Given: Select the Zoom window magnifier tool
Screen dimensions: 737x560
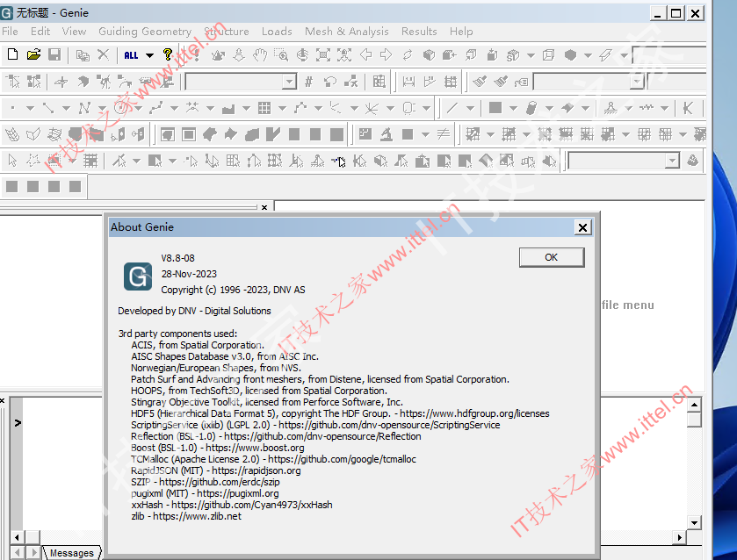Looking at the screenshot, I should 281,55.
